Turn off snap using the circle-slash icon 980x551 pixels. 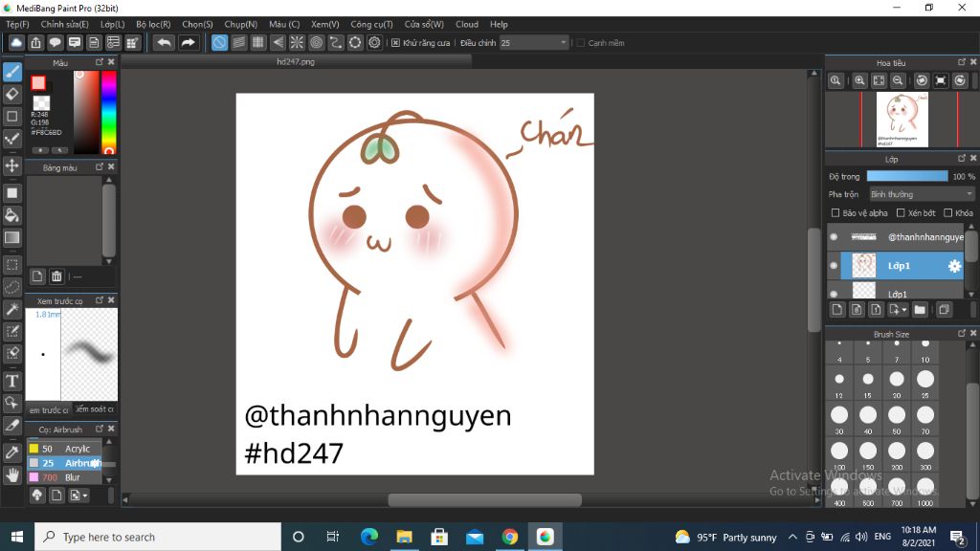(x=219, y=42)
